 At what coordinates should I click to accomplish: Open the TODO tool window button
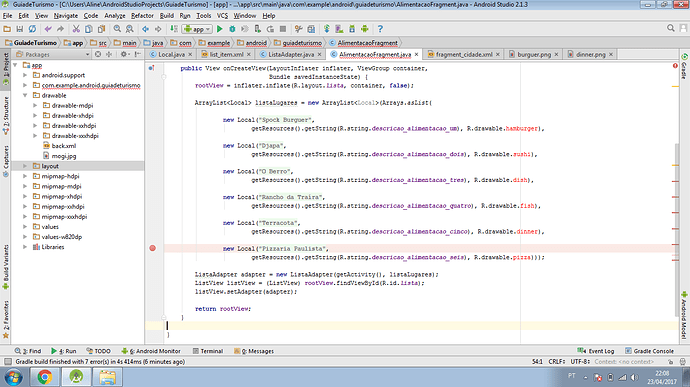[x=98, y=351]
